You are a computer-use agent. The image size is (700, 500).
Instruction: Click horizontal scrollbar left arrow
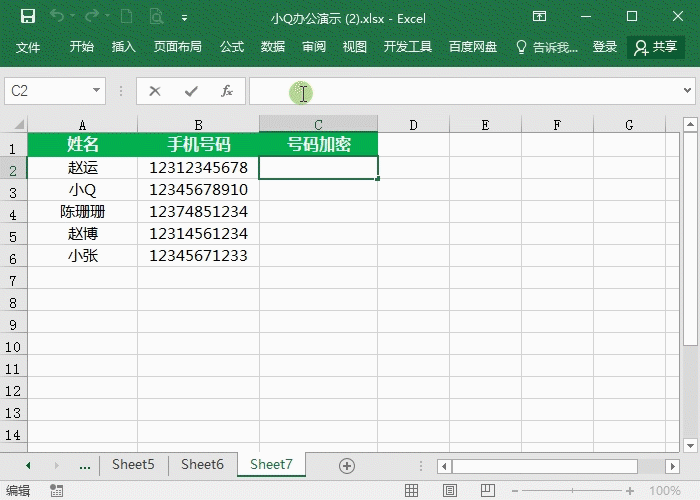444,467
